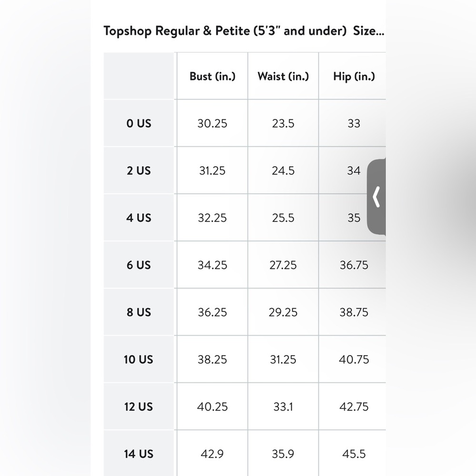Screen dimensions: 476x476
Task: Click bust value 38.25 for 10 US
Action: (212, 359)
